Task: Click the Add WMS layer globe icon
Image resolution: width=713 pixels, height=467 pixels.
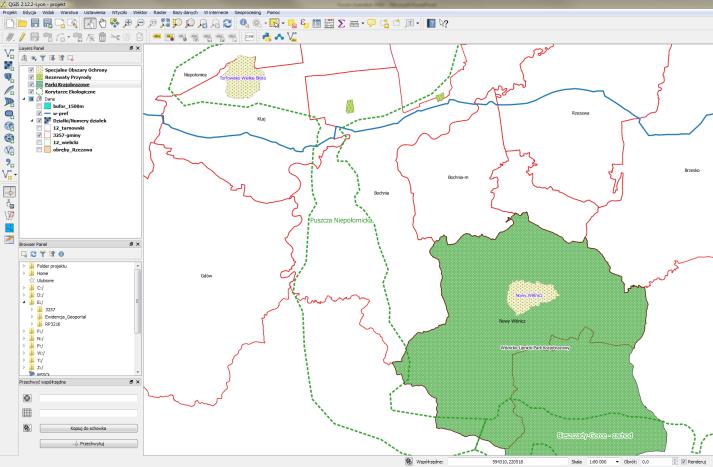Action: point(9,126)
